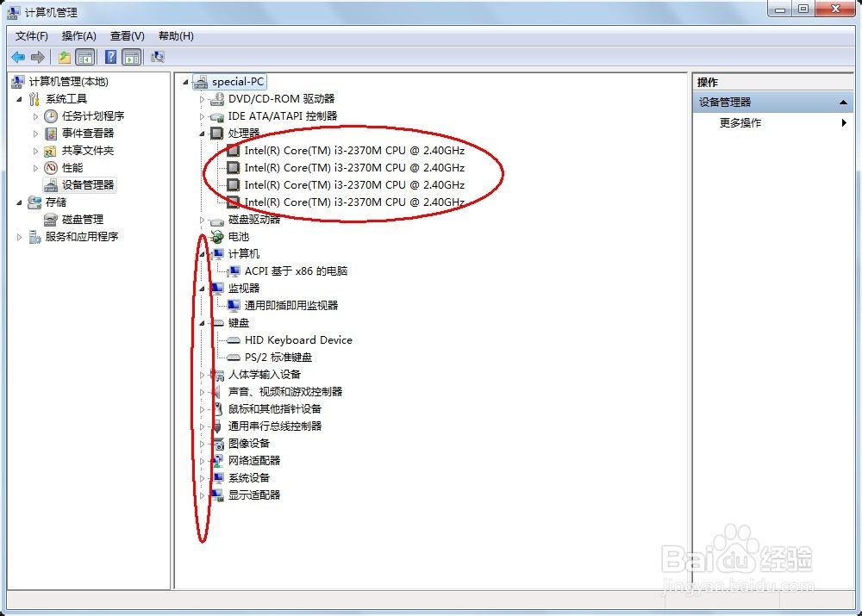Click the Back arrow in the toolbar

pyautogui.click(x=18, y=57)
